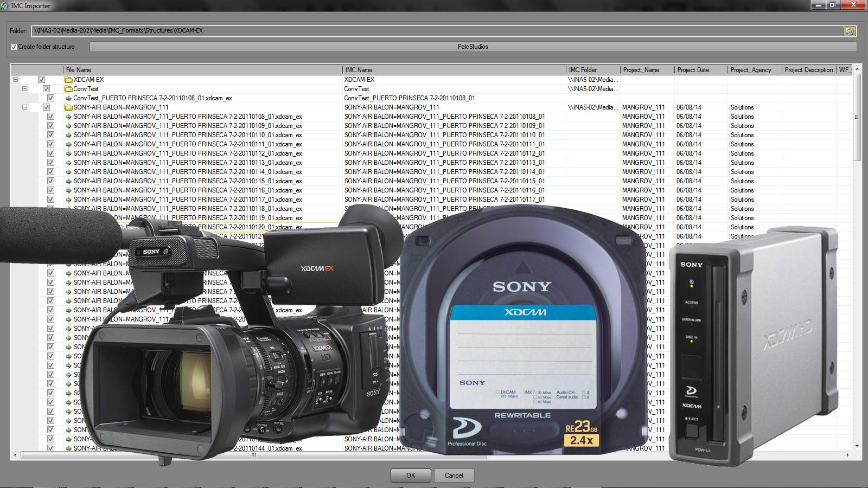Screen dimensions: 868x488
Task: Select the ConvTest folder icon
Action: tap(68, 89)
